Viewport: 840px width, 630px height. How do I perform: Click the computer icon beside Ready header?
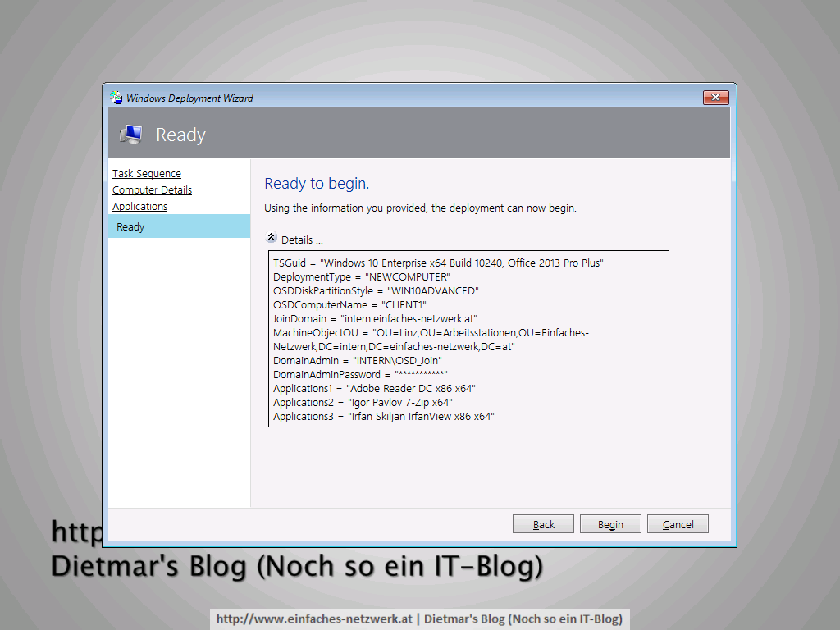click(130, 135)
